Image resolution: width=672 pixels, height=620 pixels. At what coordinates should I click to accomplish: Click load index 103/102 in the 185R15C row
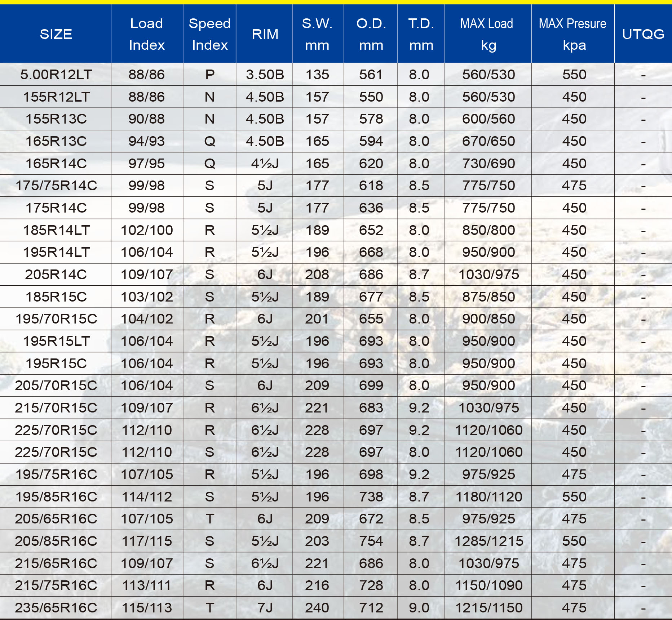click(x=147, y=297)
